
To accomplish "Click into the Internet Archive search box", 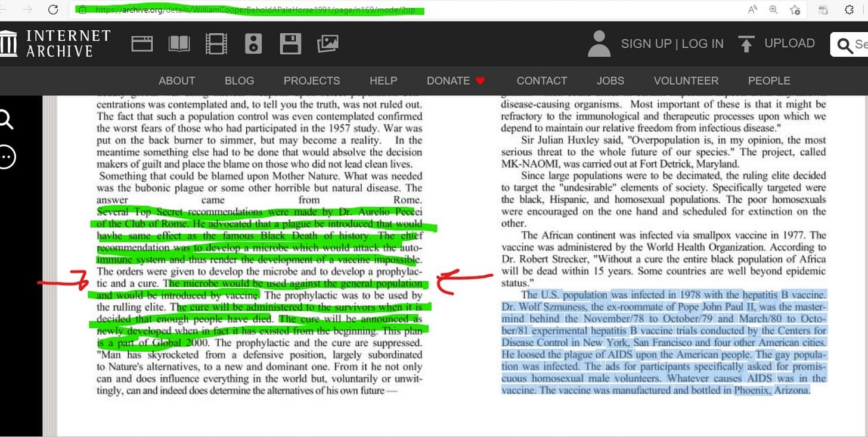I will pos(849,44).
